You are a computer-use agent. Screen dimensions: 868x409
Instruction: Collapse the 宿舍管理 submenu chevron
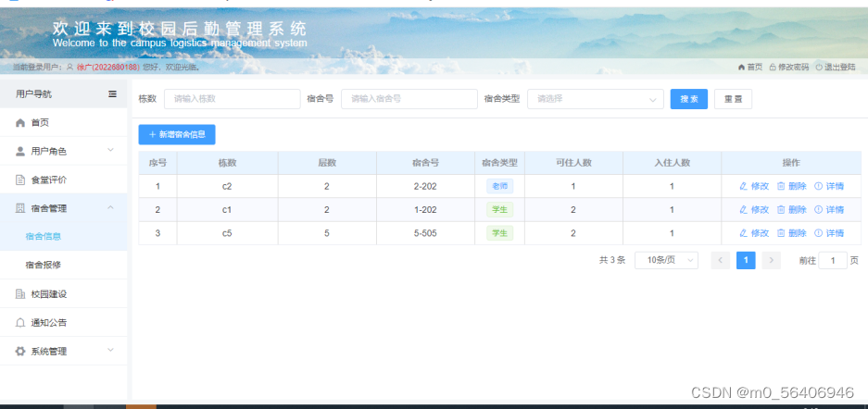(x=110, y=207)
